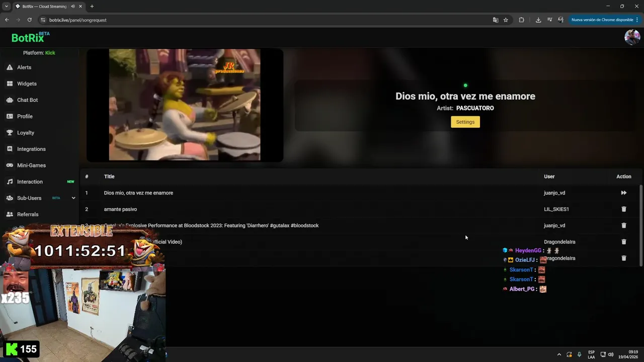Click the Loyalty trophy icon

pyautogui.click(x=10, y=133)
